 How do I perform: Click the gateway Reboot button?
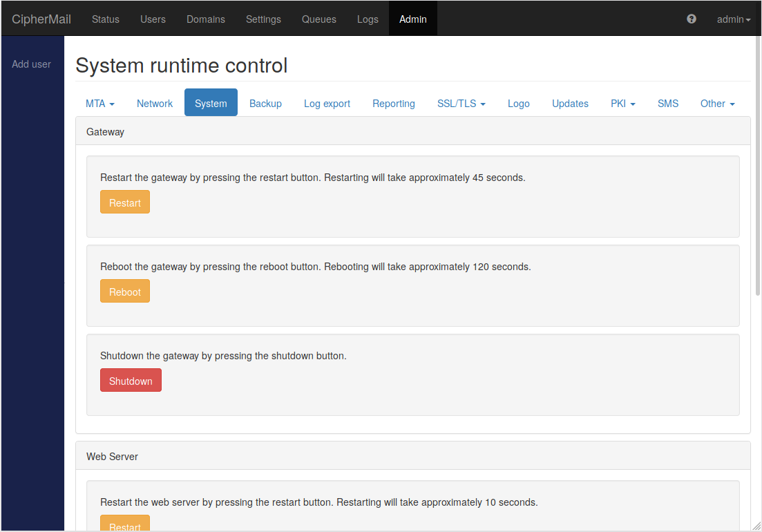point(125,291)
